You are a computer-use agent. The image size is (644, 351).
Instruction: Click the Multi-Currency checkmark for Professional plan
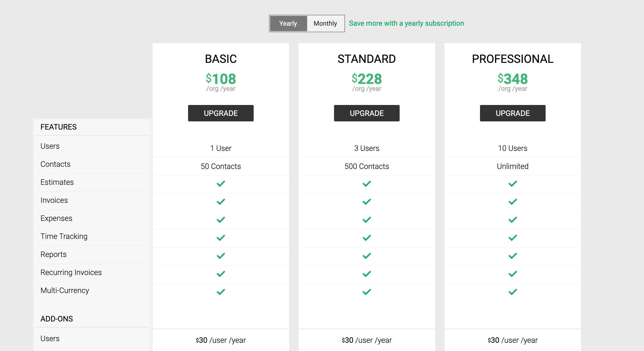[512, 292]
